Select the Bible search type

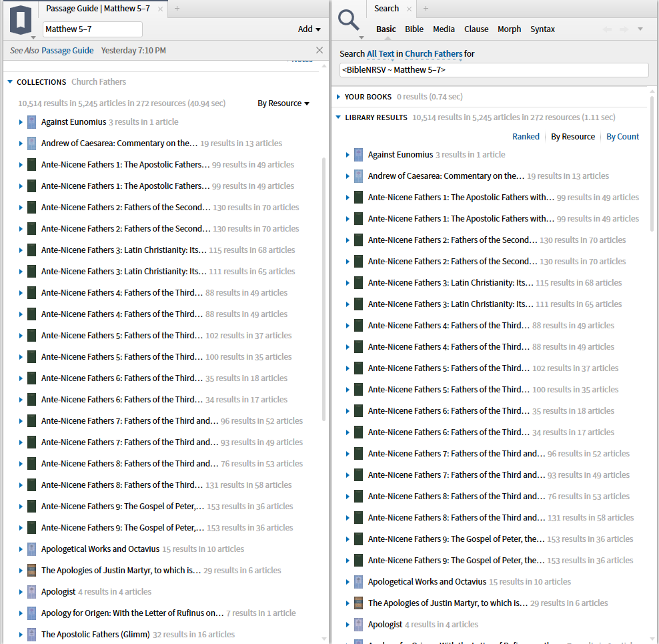coord(414,29)
